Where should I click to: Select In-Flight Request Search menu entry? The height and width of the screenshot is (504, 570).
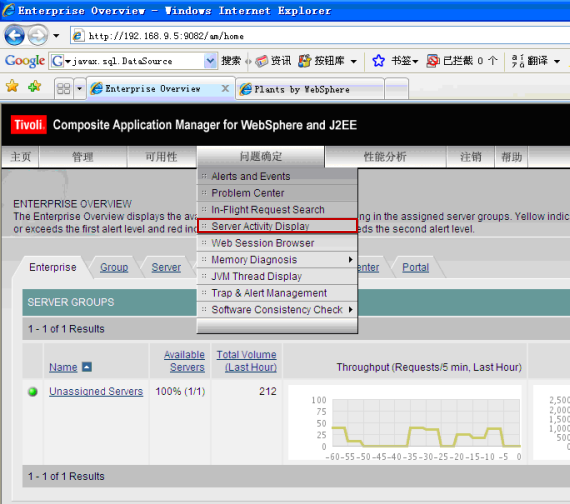tap(277, 210)
